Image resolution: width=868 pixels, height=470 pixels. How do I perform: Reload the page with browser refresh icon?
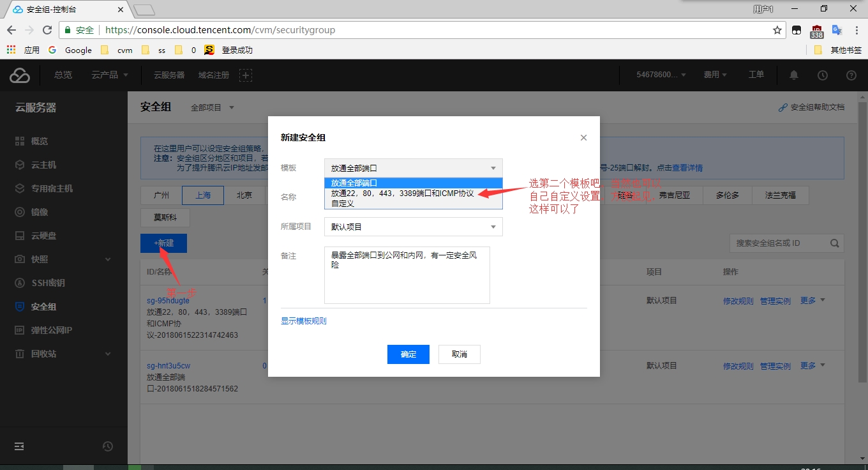[x=47, y=30]
